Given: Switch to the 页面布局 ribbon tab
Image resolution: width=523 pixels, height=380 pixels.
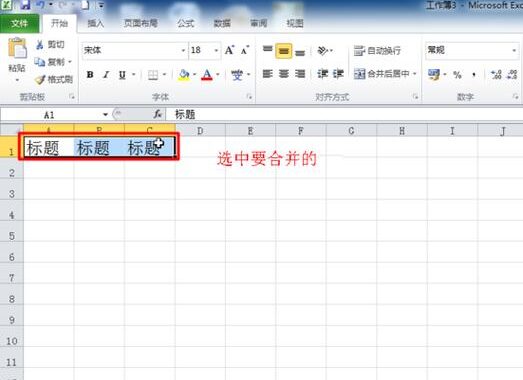Looking at the screenshot, I should click(141, 23).
